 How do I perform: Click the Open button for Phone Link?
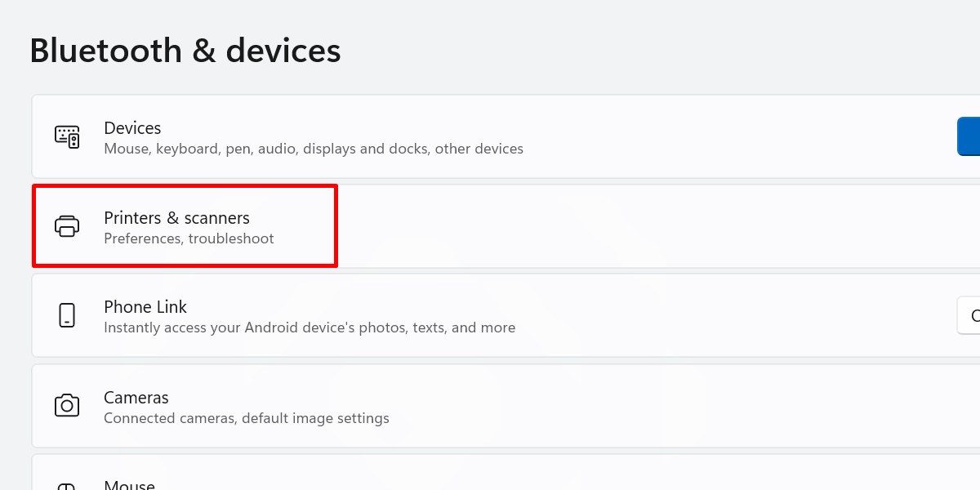point(973,316)
